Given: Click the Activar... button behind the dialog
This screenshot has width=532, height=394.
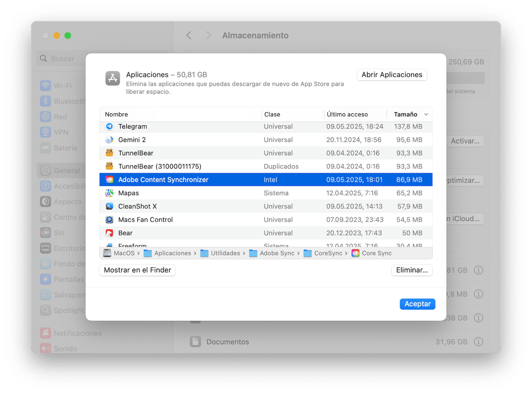Looking at the screenshot, I should (x=465, y=141).
